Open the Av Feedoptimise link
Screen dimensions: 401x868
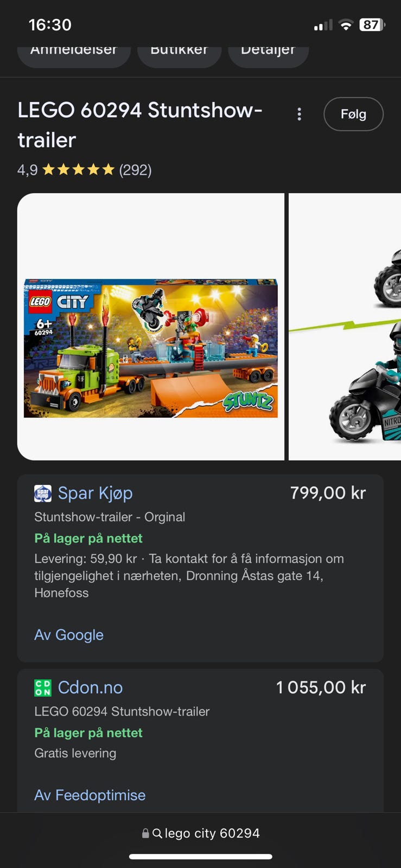coord(90,795)
